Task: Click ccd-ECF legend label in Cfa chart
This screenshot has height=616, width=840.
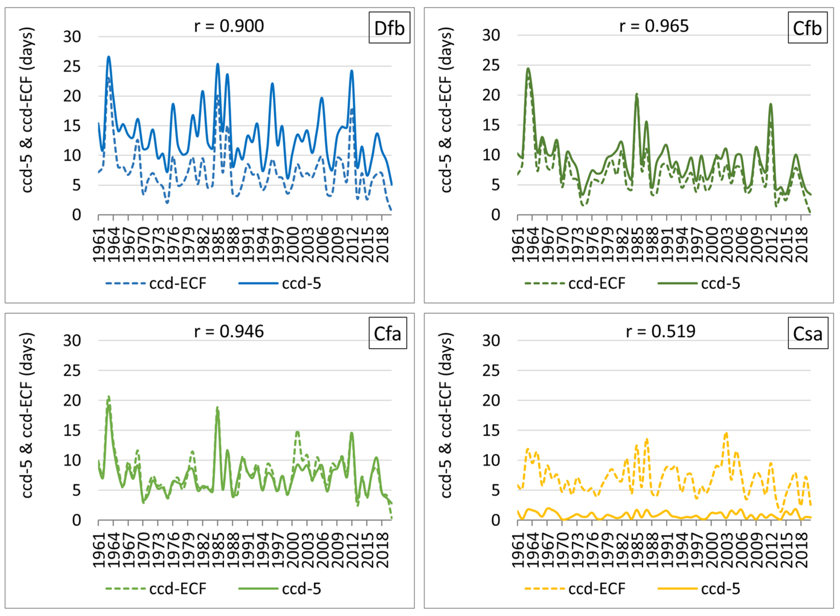Action: pyautogui.click(x=178, y=589)
